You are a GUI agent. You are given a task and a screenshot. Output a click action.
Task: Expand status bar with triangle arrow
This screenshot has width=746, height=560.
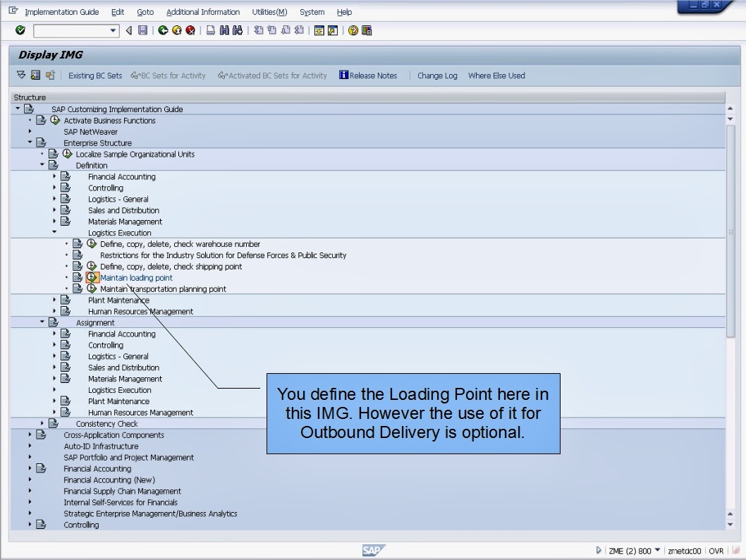[x=599, y=551]
